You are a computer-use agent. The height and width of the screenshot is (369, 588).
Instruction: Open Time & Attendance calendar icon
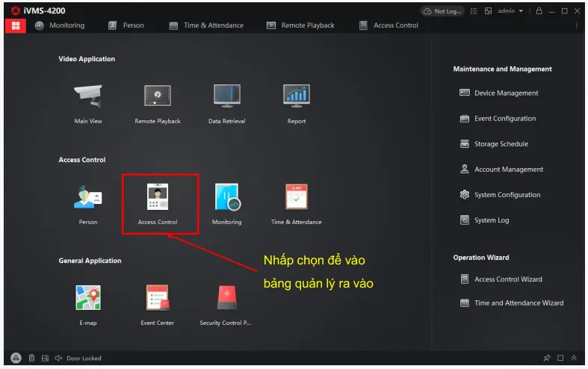click(x=297, y=197)
